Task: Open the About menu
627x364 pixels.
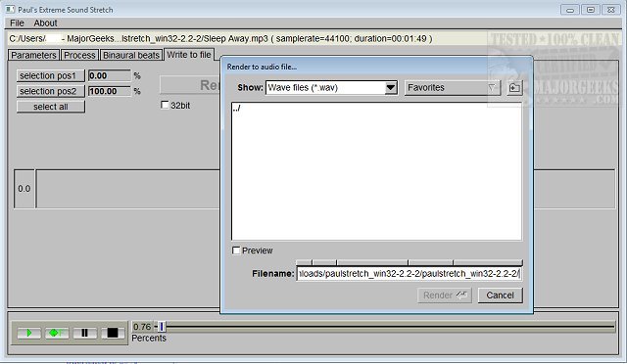Action: point(45,23)
